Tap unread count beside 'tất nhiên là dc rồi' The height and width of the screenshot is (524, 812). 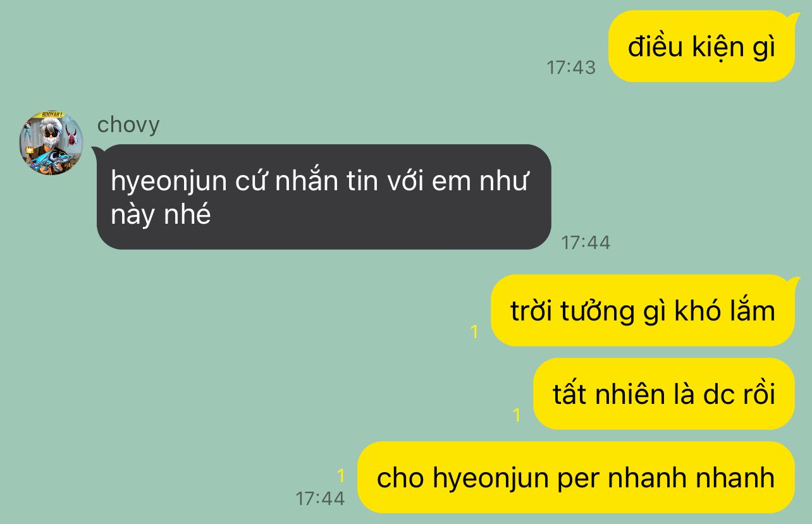(517, 415)
